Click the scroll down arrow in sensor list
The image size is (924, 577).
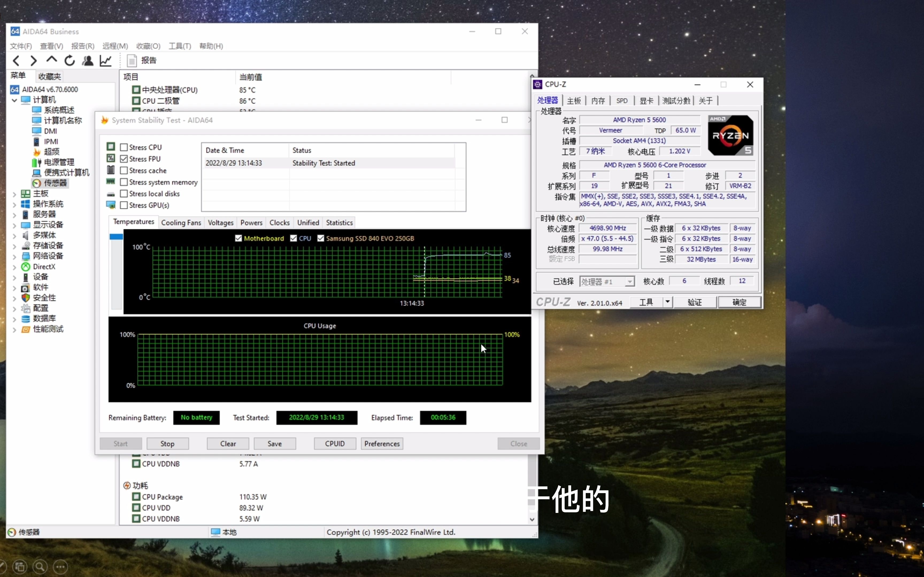[532, 519]
